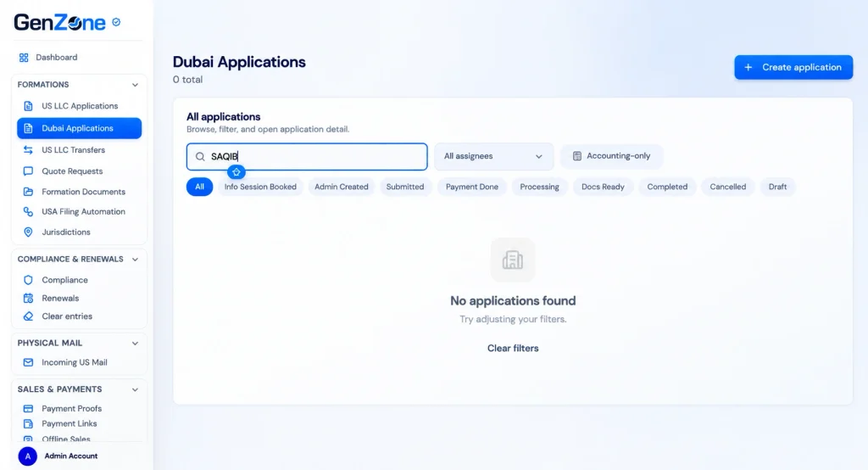The height and width of the screenshot is (470, 868).
Task: Click the Admin Account name
Action: coord(71,456)
